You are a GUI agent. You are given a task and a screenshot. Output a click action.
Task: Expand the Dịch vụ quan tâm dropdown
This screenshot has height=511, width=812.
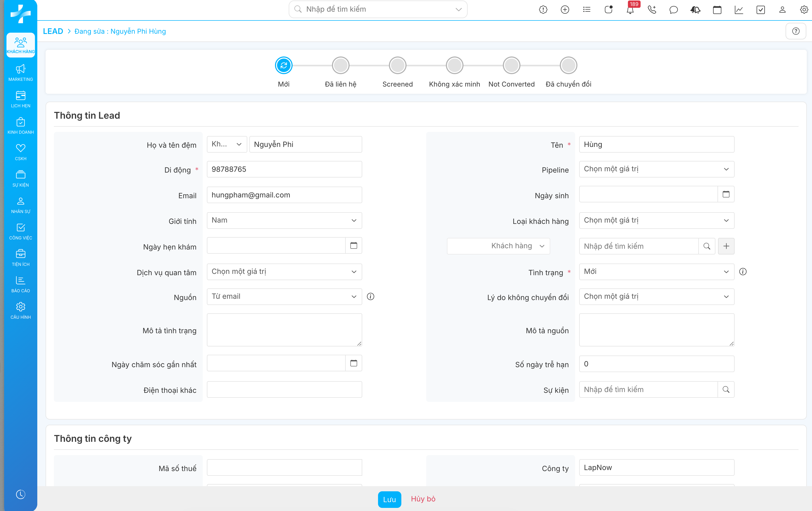click(x=284, y=272)
